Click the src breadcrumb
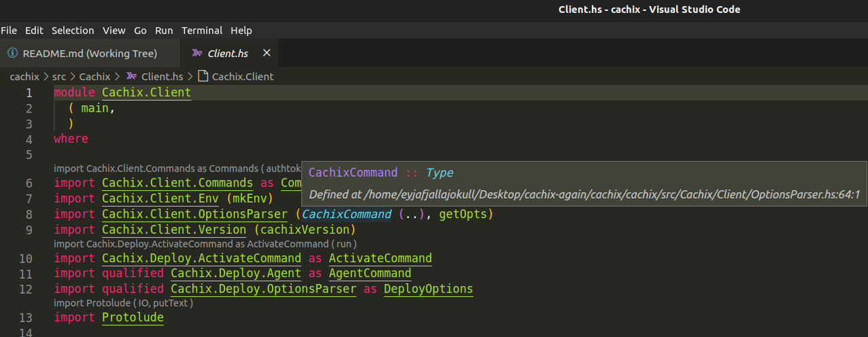Image resolution: width=868 pixels, height=337 pixels. click(x=59, y=77)
